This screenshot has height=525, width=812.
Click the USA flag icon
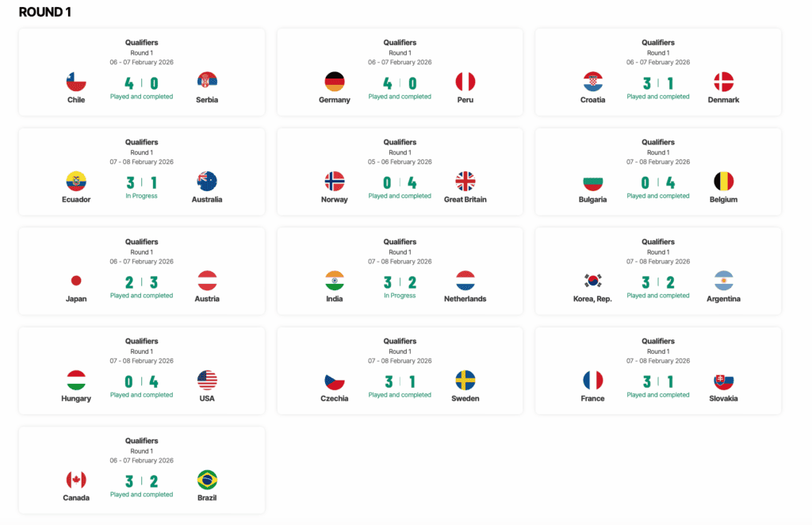point(207,380)
